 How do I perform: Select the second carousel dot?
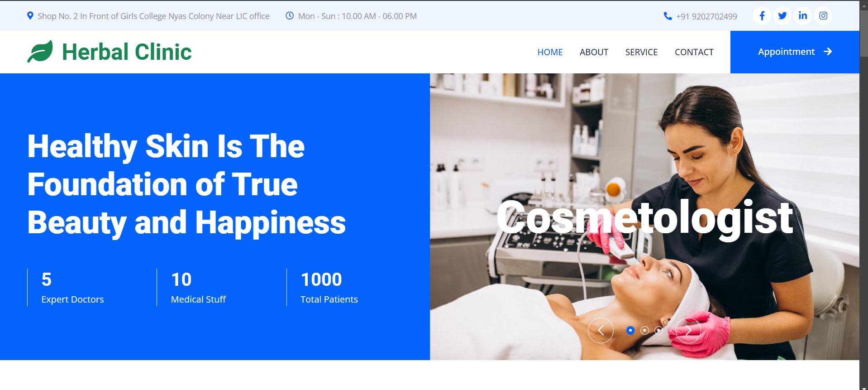pos(645,330)
